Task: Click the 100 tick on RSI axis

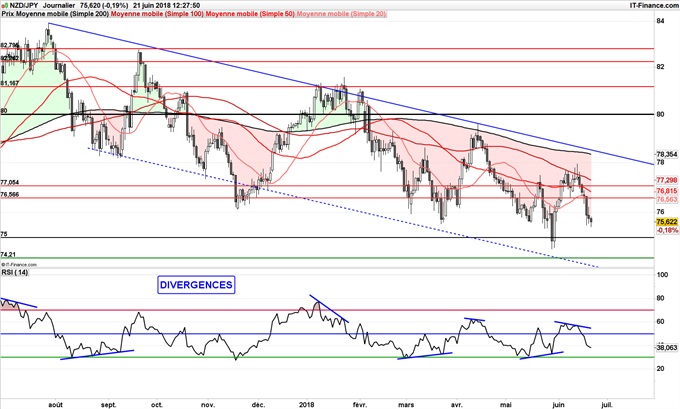Action: 662,275
